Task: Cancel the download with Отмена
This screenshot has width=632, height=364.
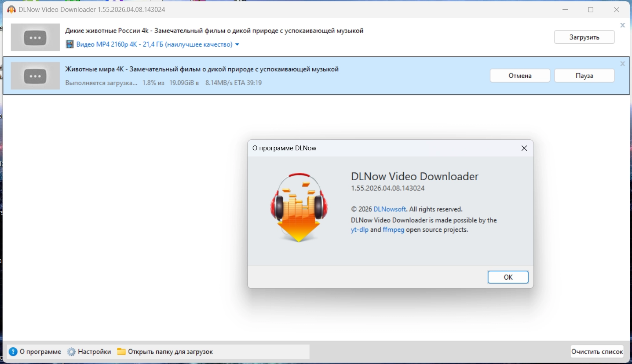Action: pos(520,76)
